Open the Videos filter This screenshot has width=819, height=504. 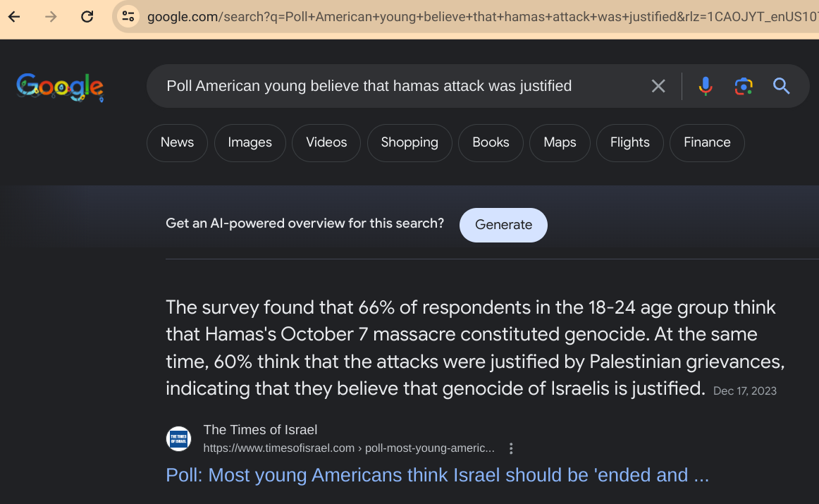pyautogui.click(x=326, y=142)
